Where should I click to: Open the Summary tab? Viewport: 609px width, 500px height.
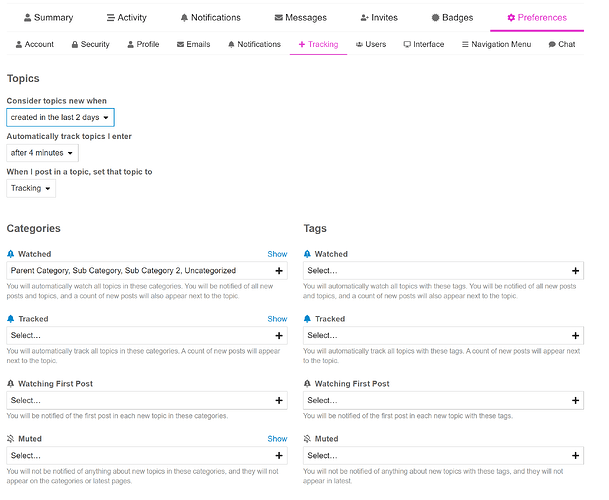(49, 17)
